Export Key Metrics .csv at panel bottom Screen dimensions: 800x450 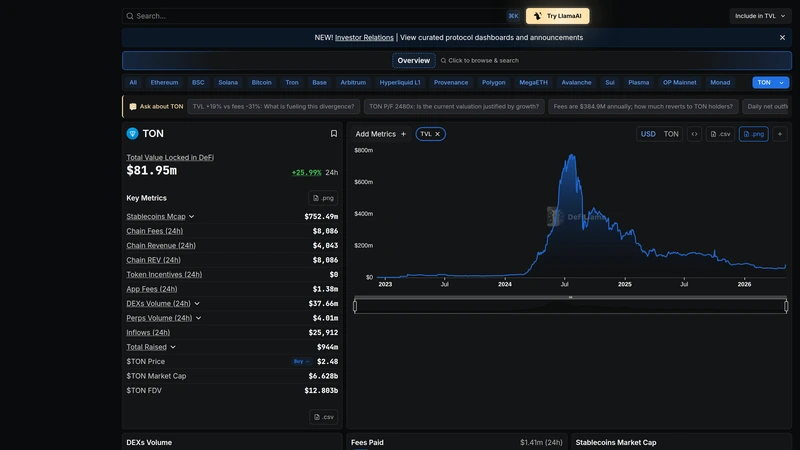coord(323,417)
